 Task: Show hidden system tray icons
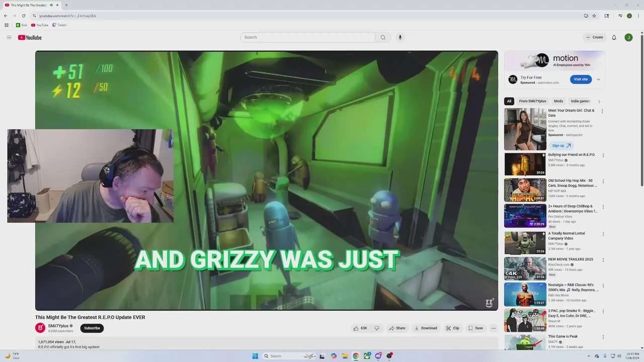(x=589, y=356)
